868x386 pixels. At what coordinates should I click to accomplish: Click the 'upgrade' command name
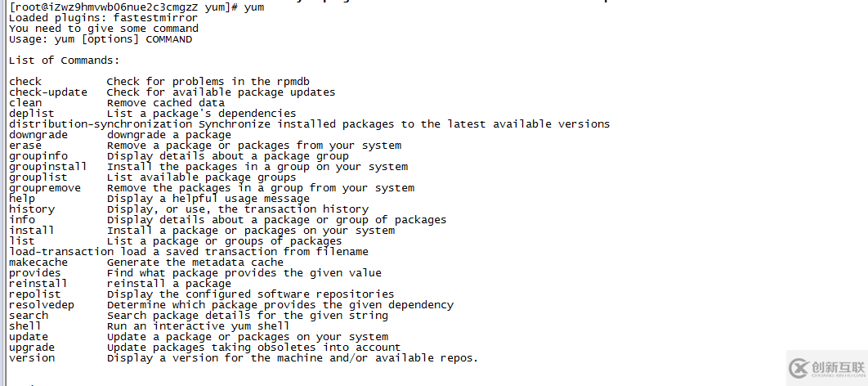32,348
